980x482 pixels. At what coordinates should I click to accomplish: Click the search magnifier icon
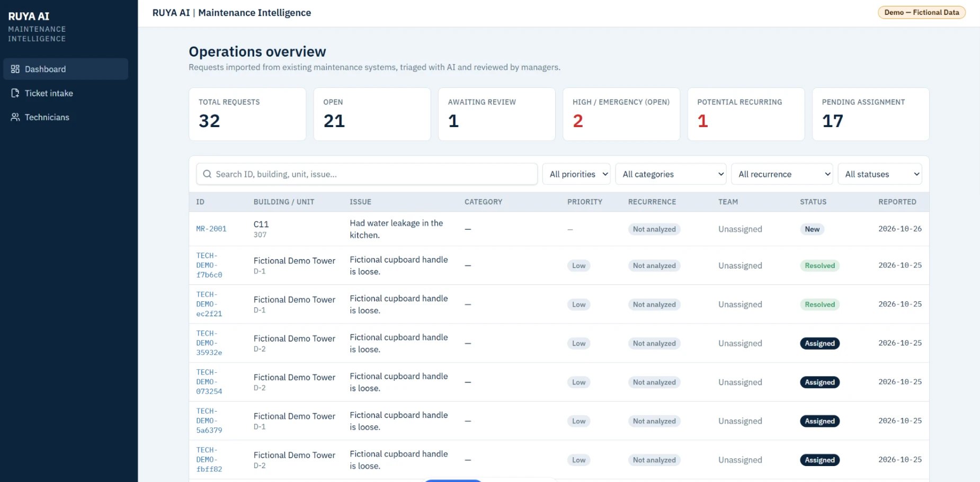click(207, 174)
